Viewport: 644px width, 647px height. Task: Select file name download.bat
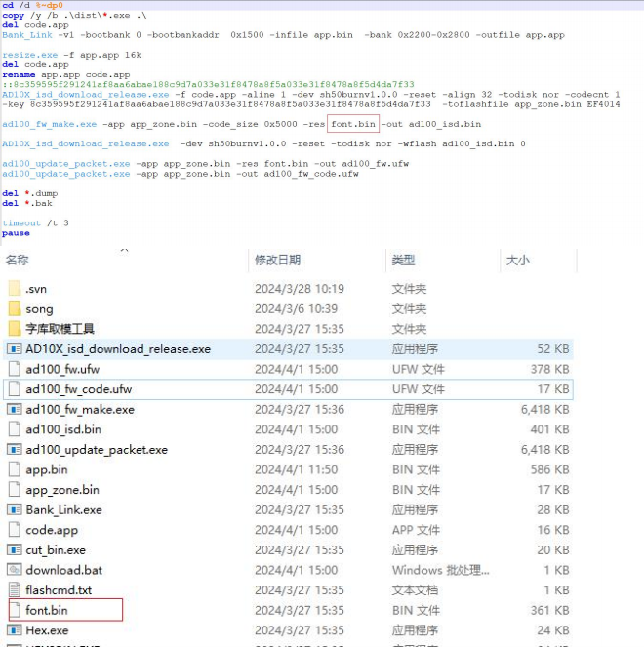tap(63, 570)
